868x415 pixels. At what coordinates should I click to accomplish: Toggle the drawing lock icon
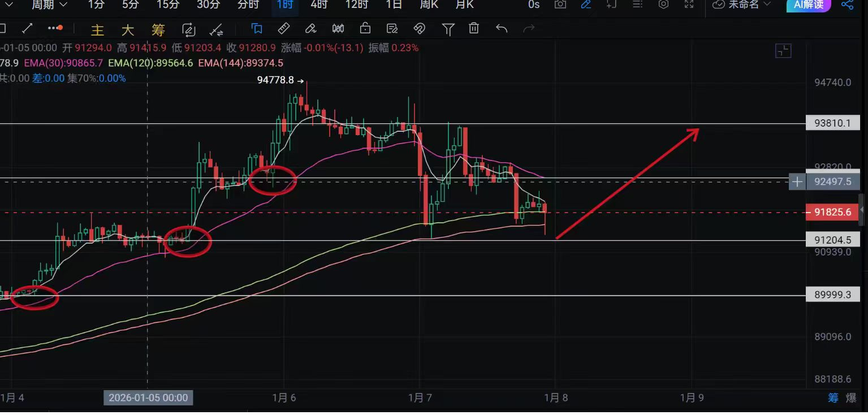click(365, 28)
